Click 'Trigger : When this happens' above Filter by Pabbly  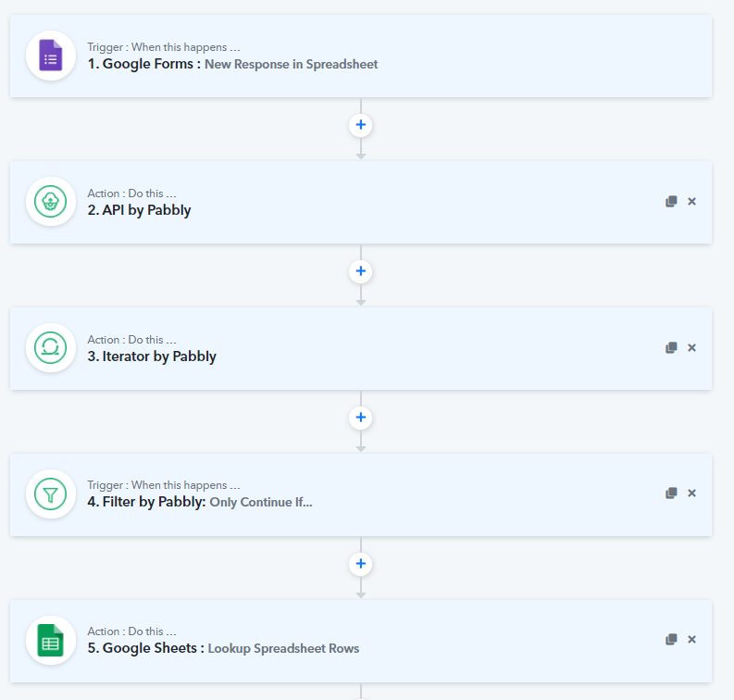(164, 485)
